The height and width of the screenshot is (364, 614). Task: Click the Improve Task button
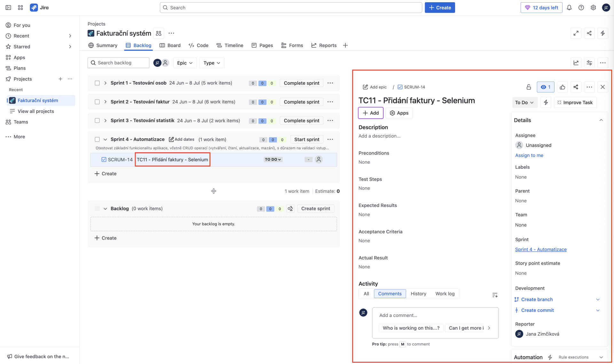click(x=575, y=102)
